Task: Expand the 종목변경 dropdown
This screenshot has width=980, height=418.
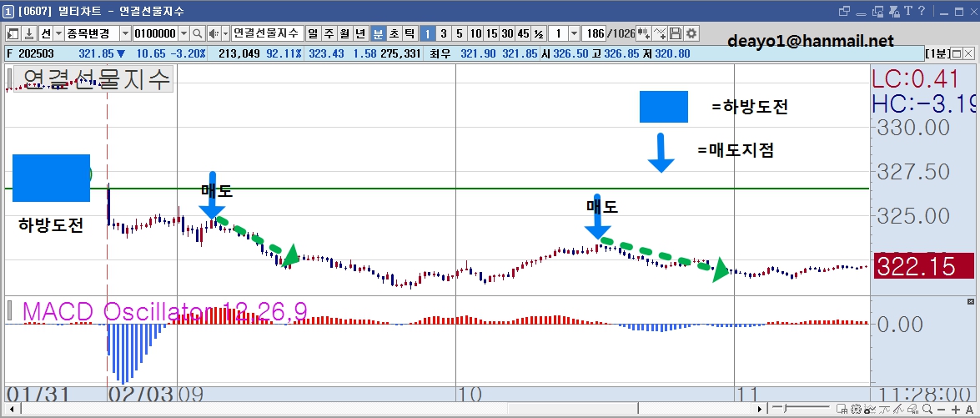Action: coord(124,33)
